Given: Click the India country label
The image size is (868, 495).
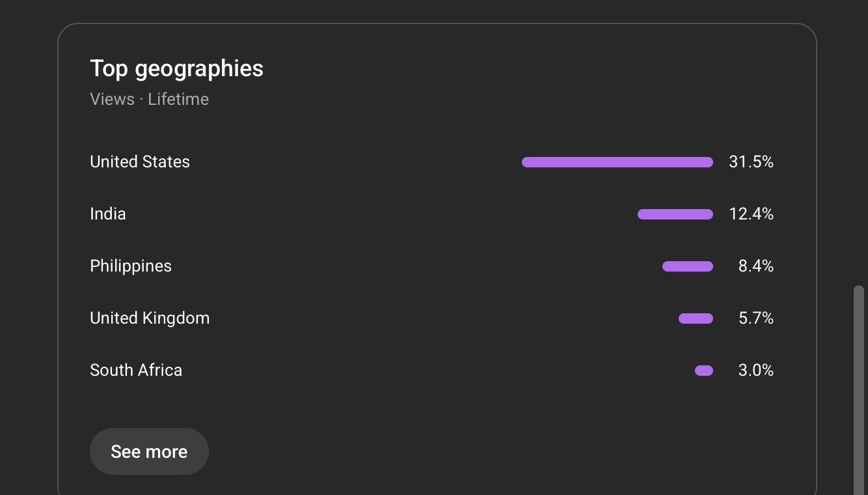Looking at the screenshot, I should click(x=108, y=214).
